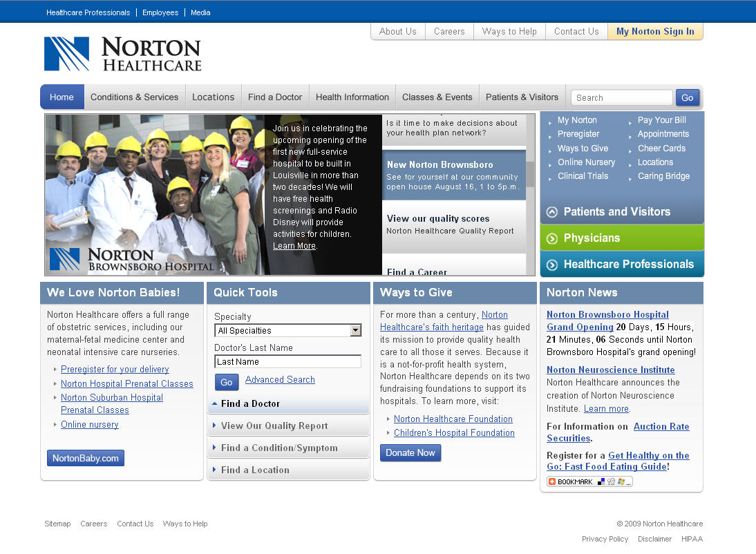This screenshot has height=554, width=756.
Task: Open the Appointments link
Action: 663,134
